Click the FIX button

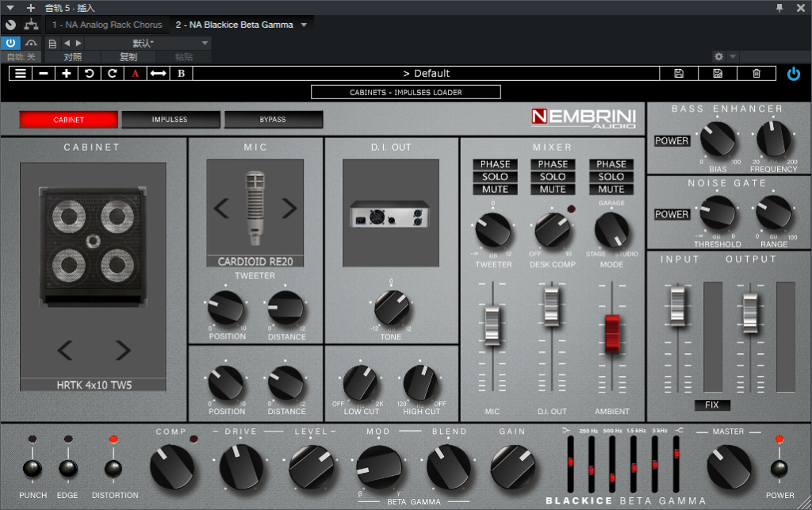pos(712,405)
